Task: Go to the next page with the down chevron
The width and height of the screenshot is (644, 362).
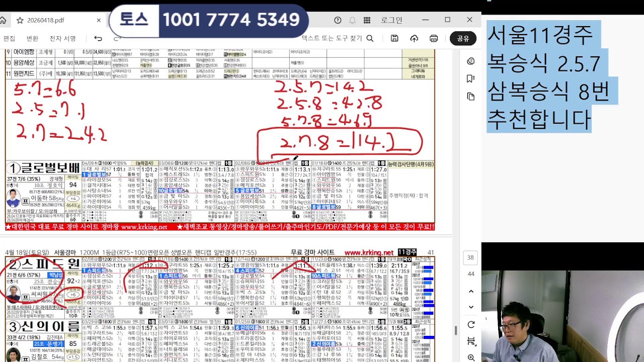Action: (x=471, y=307)
